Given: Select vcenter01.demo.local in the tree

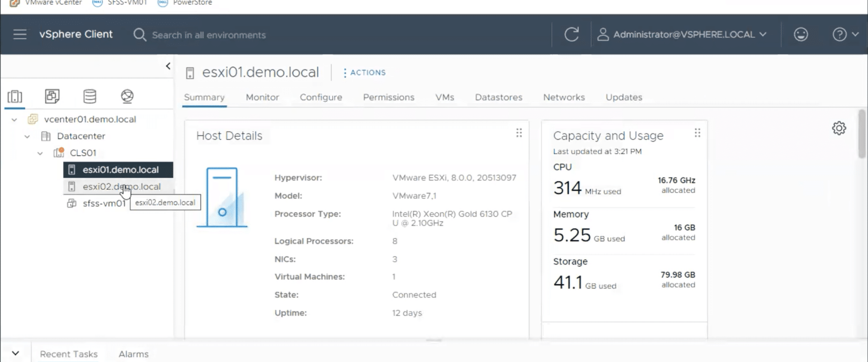Looking at the screenshot, I should [90, 119].
